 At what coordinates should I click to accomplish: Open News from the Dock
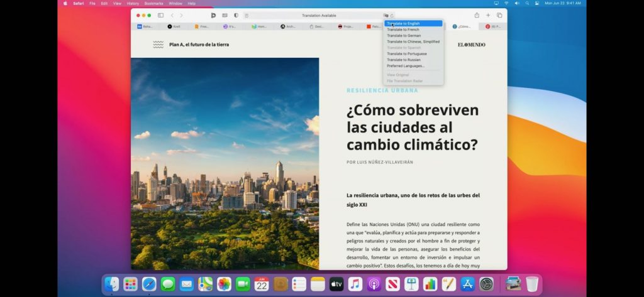coord(392,284)
